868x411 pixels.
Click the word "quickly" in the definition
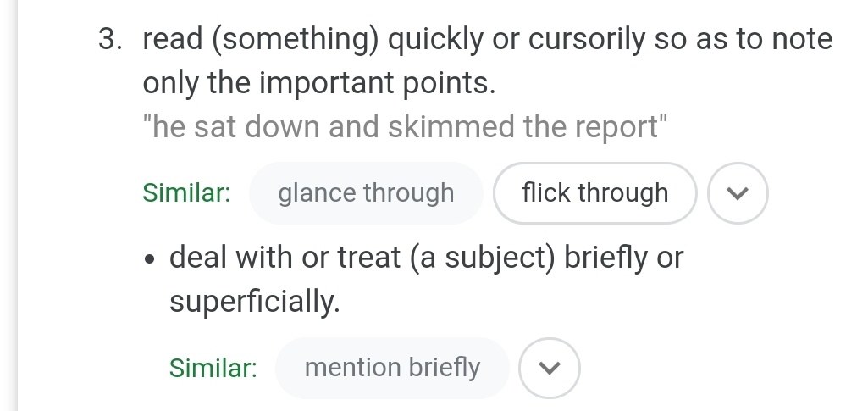pyautogui.click(x=435, y=40)
